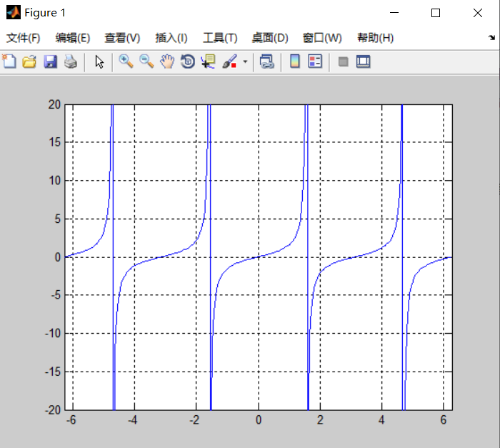The image size is (500, 448).
Task: Click the New Figure icon
Action: [x=9, y=61]
